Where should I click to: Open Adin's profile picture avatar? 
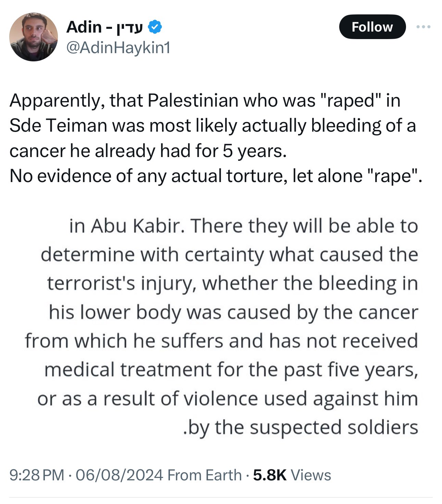click(34, 37)
